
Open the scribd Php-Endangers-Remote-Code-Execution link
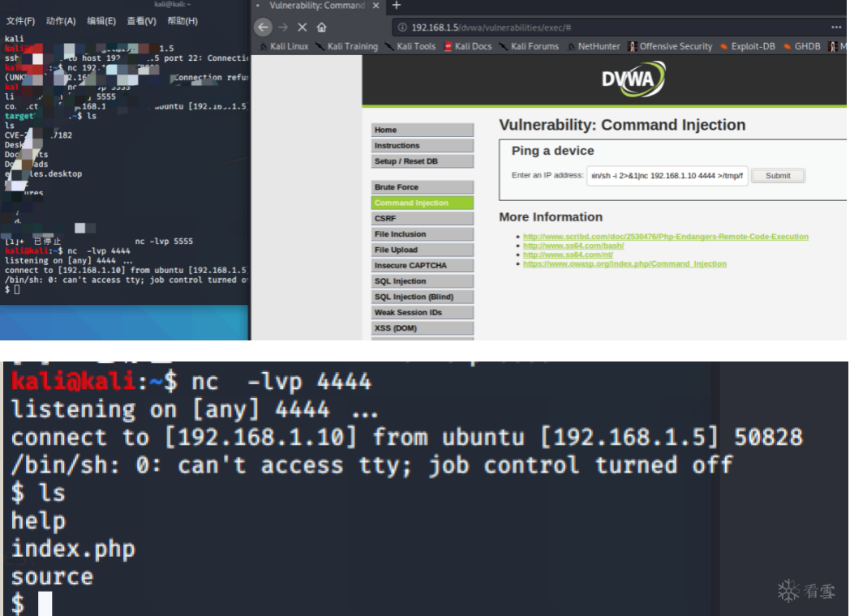tap(666, 237)
